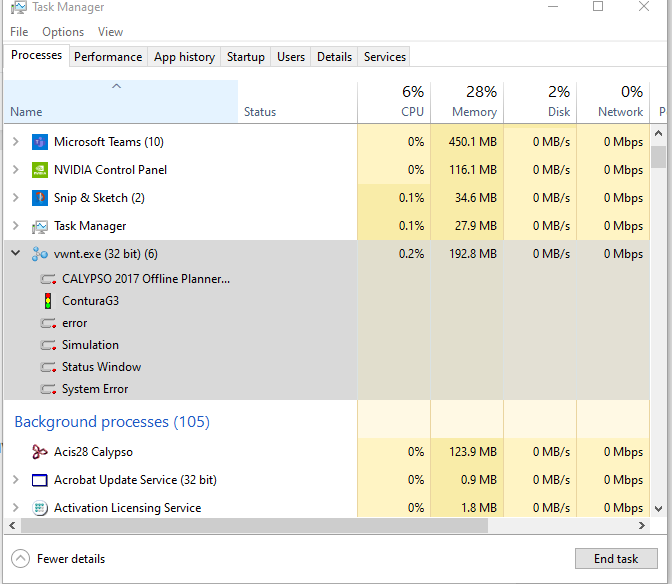Image resolution: width=672 pixels, height=584 pixels.
Task: Click the horizontal scrollbar thumb
Action: click(x=255, y=526)
